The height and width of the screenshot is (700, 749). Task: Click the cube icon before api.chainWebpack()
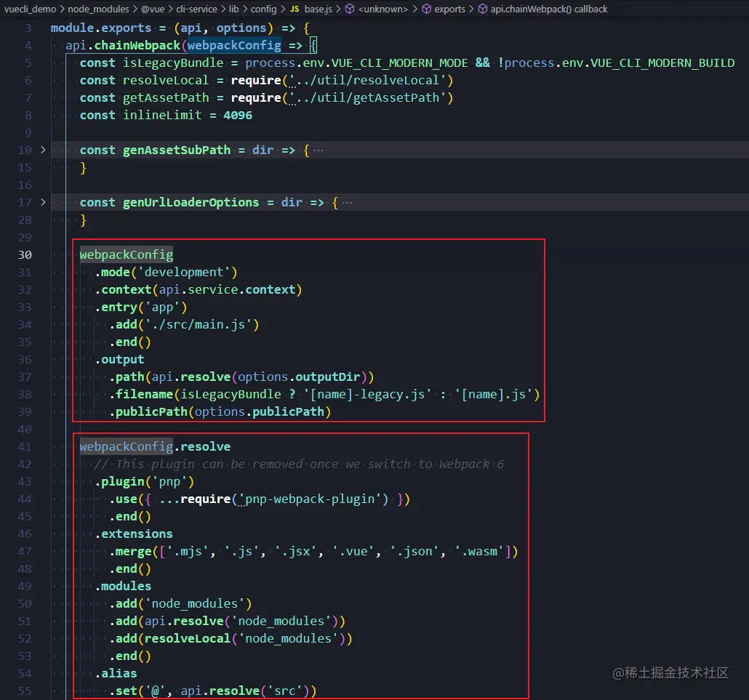point(483,9)
